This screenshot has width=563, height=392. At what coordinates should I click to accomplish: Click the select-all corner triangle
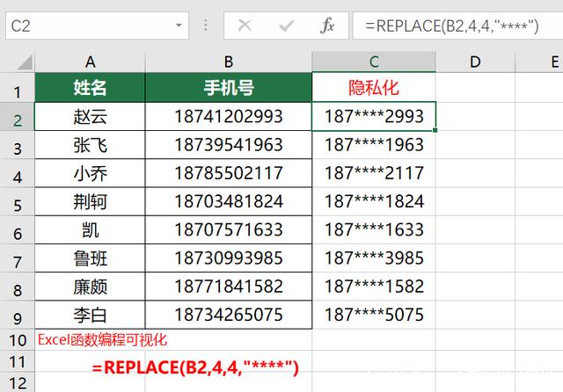point(18,62)
